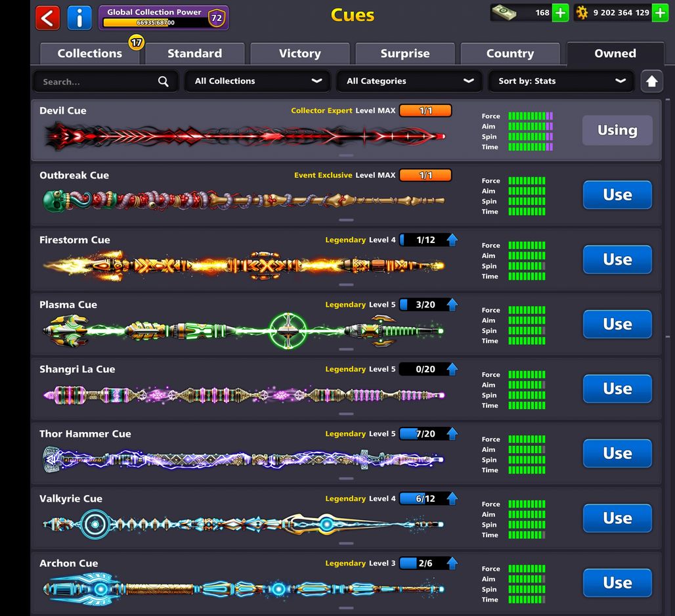Switch to the Country tab
The image size is (675, 616).
point(510,53)
